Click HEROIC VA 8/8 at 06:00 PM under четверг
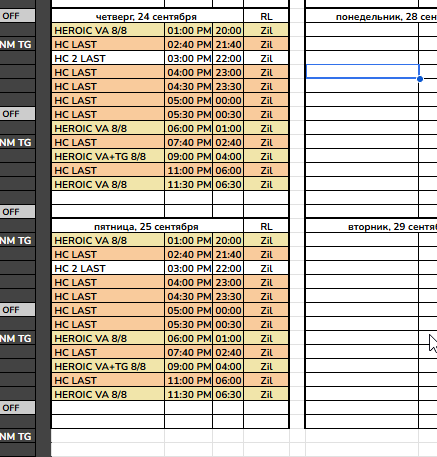 [x=108, y=128]
